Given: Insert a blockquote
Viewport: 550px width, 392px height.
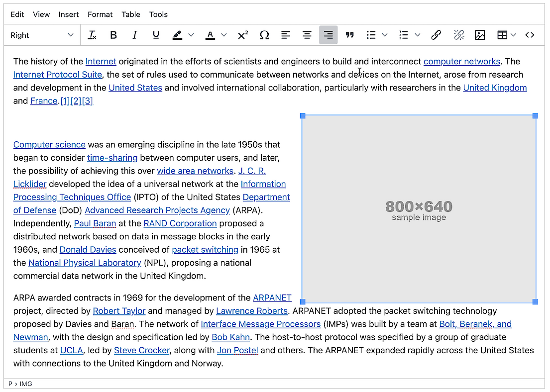Looking at the screenshot, I should 349,35.
